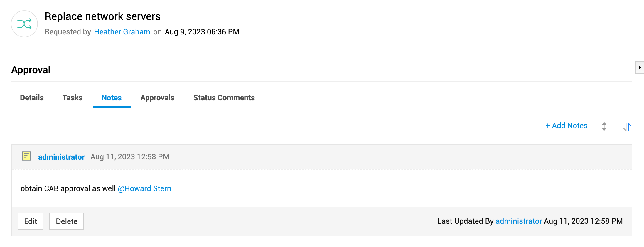Image resolution: width=644 pixels, height=247 pixels.
Task: Open requester Heather Graham's profile
Action: [122, 32]
